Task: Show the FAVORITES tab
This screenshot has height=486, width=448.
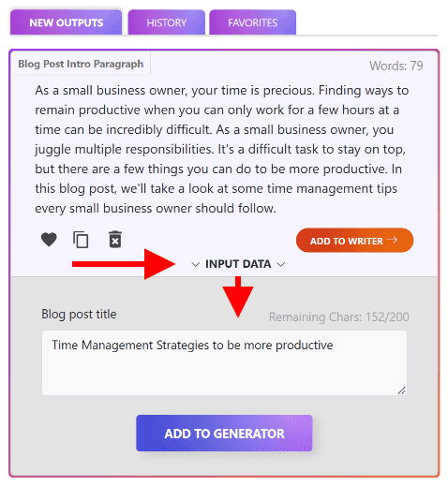Action: (x=252, y=22)
